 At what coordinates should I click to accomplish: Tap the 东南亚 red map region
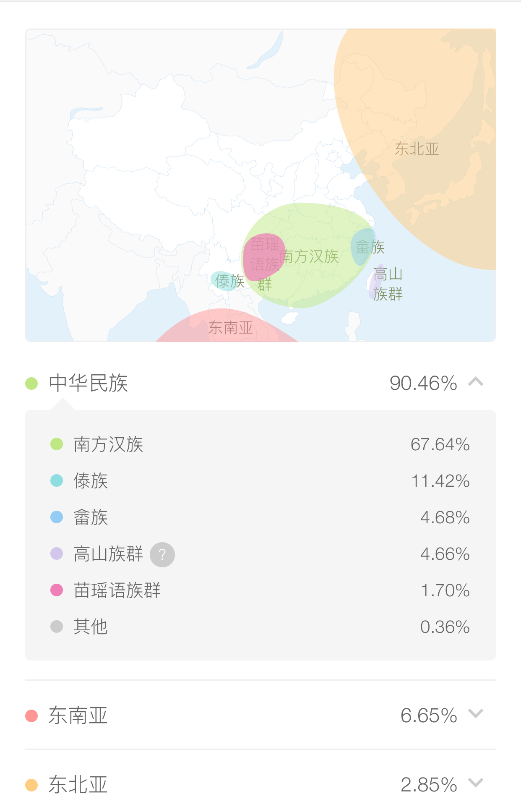(x=227, y=326)
